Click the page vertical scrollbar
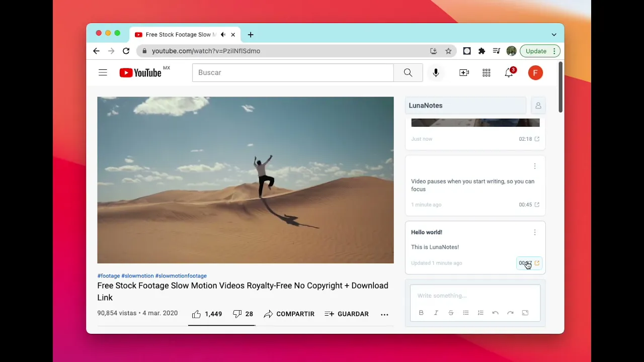 (x=561, y=88)
